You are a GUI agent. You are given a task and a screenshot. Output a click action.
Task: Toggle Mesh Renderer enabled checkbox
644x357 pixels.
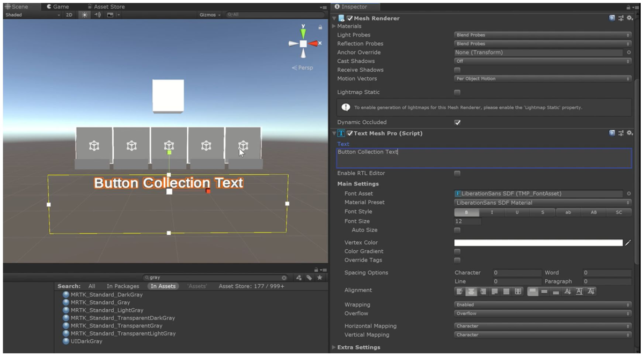click(x=350, y=18)
